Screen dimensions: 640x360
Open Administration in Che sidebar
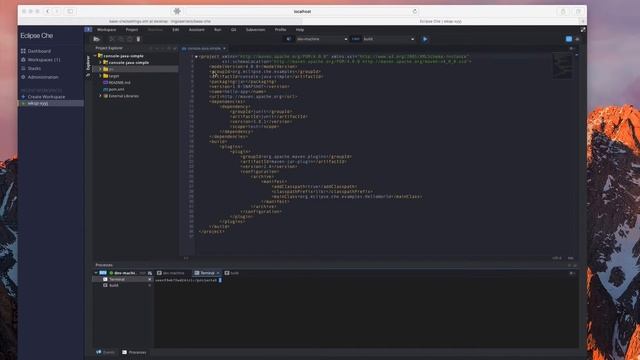pos(43,77)
